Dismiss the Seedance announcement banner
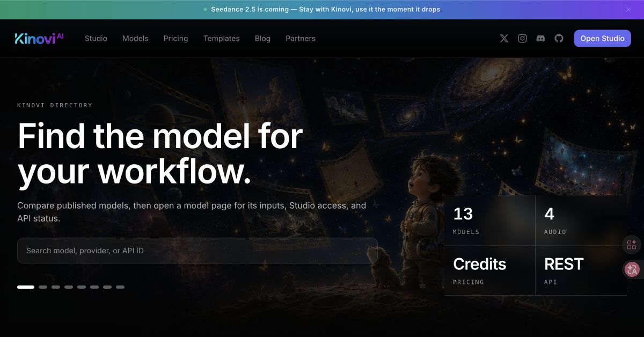This screenshot has height=337, width=644. 628,9
